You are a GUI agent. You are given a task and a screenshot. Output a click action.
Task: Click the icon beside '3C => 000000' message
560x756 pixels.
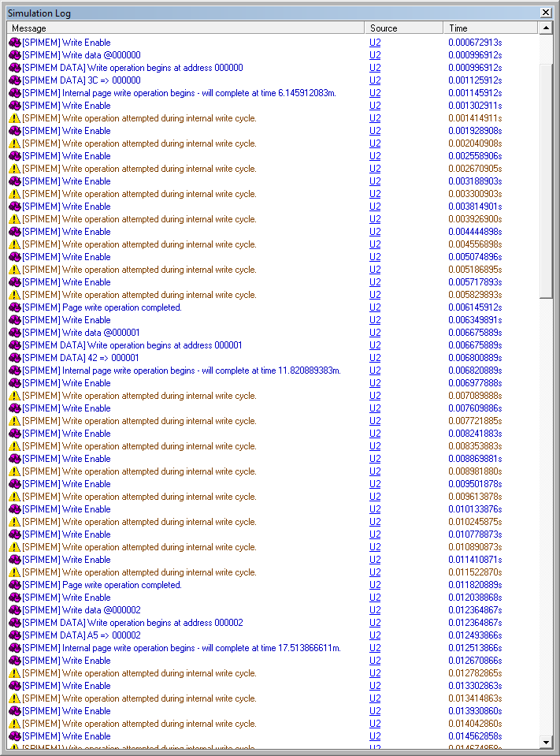click(14, 80)
